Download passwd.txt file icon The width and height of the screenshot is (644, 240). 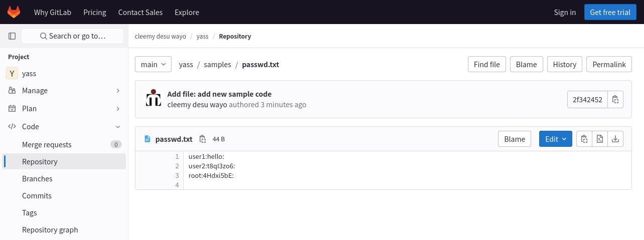click(x=615, y=139)
